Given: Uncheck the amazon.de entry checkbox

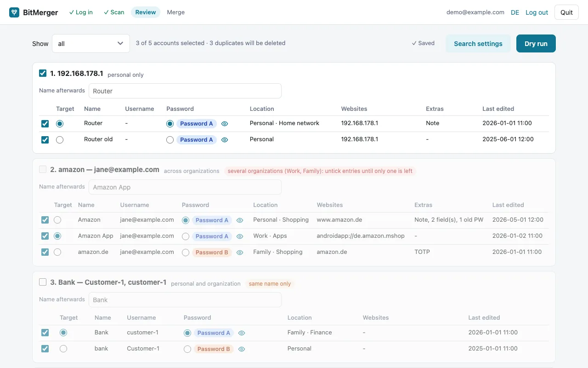Looking at the screenshot, I should [45, 252].
